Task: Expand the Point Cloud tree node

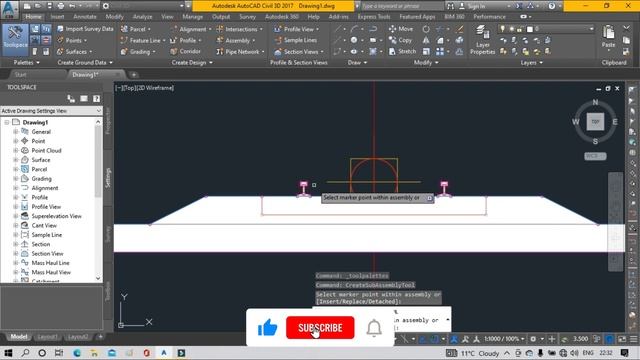Action: coord(16,151)
